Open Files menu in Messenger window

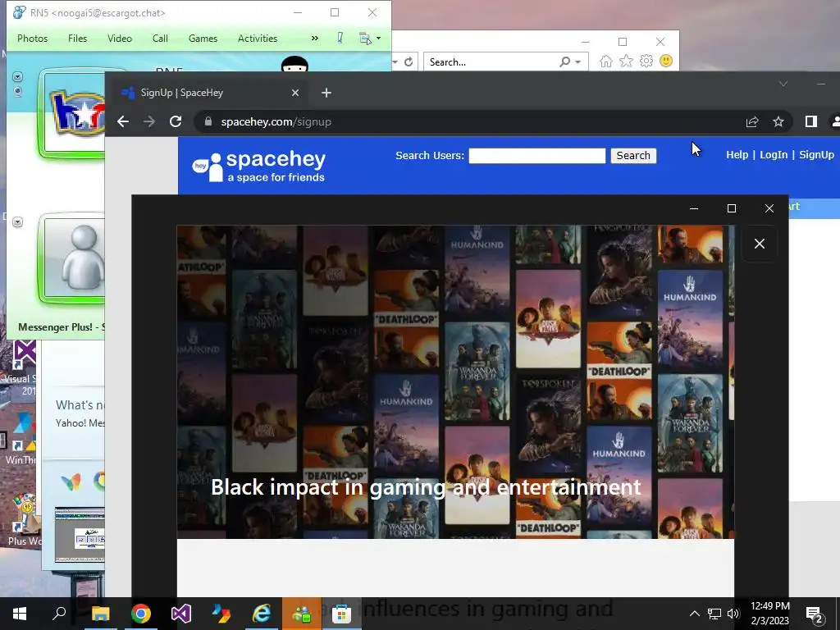[77, 39]
